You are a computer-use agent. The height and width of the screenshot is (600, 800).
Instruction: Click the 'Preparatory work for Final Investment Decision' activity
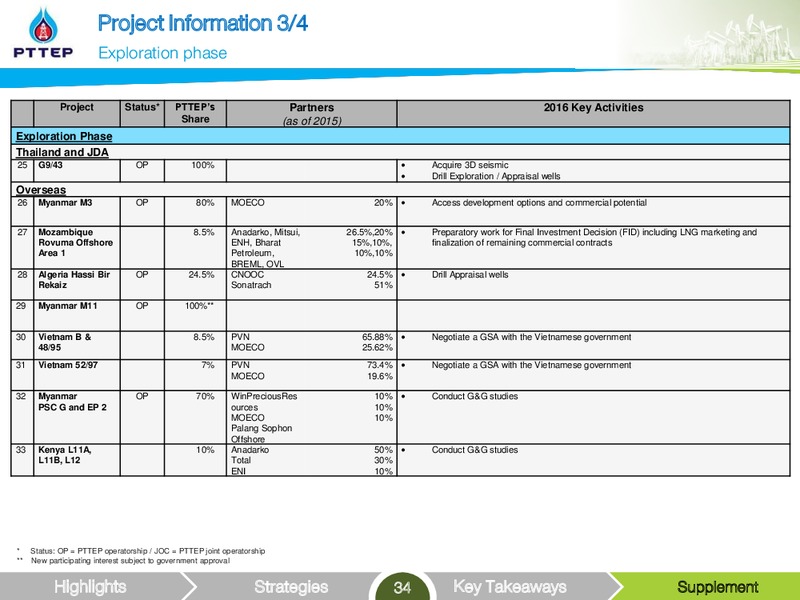tap(594, 237)
